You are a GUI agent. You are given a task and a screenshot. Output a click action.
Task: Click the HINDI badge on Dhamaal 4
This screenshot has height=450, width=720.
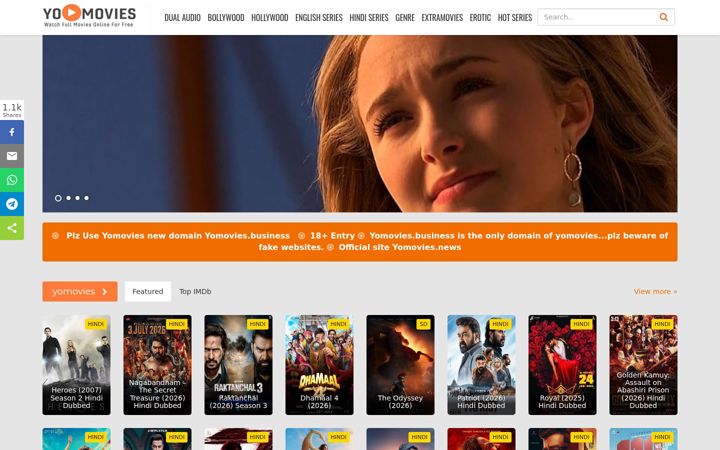(x=338, y=324)
